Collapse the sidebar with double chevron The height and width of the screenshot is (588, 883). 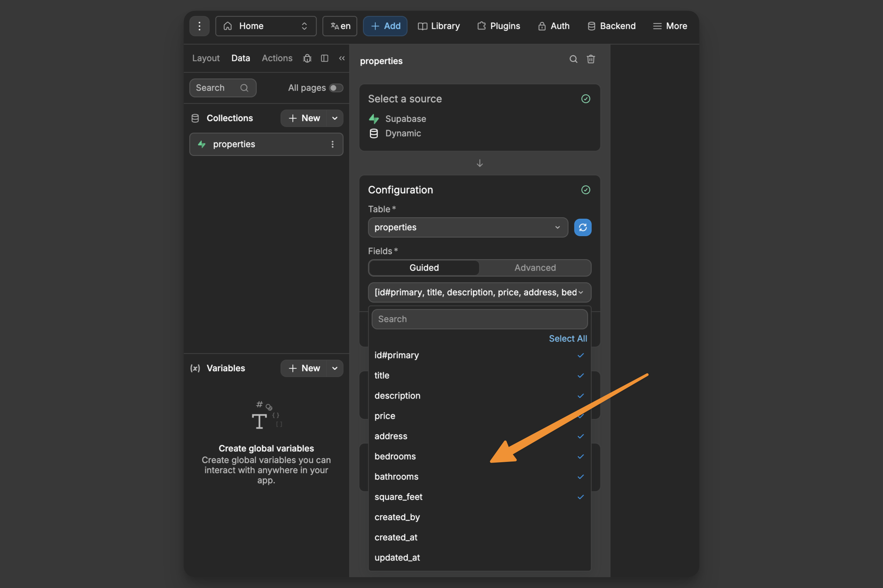pos(341,58)
